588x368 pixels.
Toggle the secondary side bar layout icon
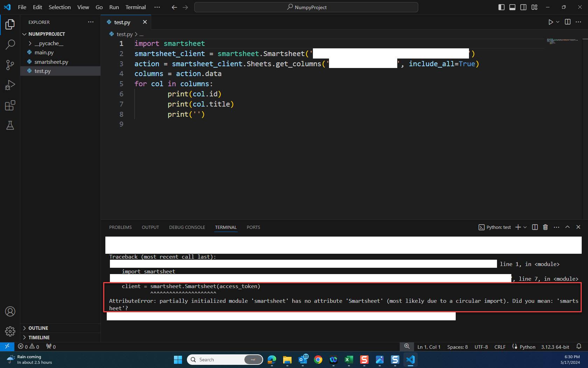[x=523, y=7]
